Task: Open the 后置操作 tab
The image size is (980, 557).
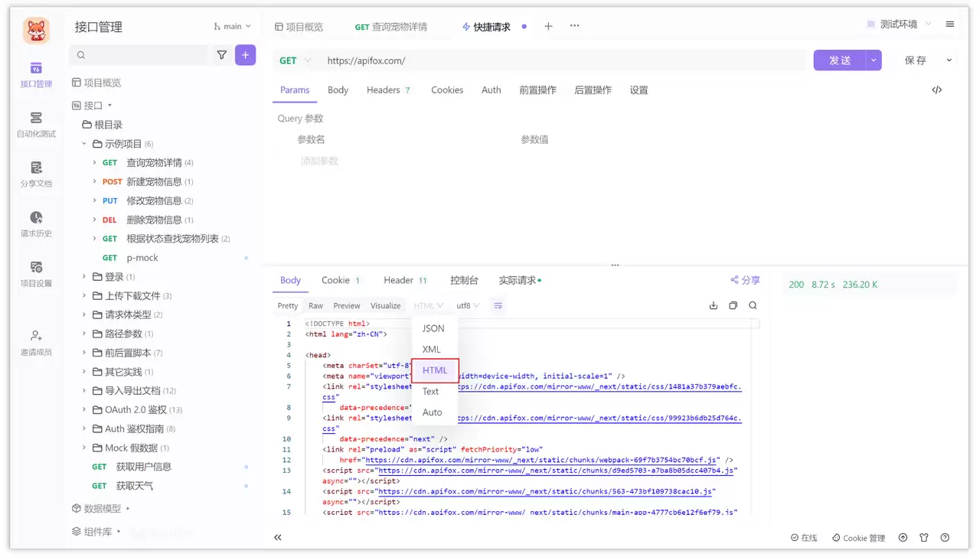Action: 593,90
